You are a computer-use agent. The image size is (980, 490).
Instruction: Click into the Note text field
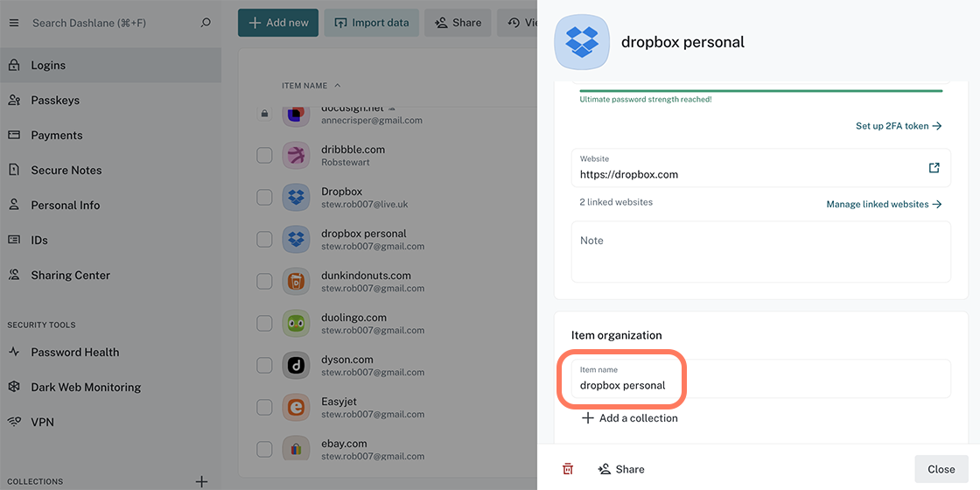(x=760, y=252)
